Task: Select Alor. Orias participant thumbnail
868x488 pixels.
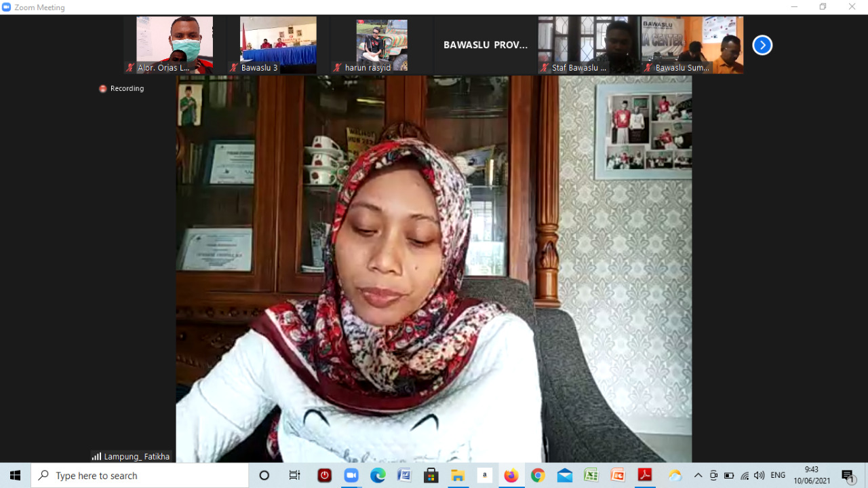Action: (175, 45)
